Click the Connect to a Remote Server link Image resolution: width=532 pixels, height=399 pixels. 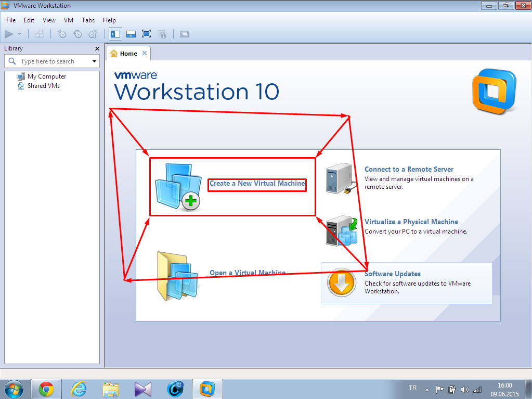click(x=409, y=169)
